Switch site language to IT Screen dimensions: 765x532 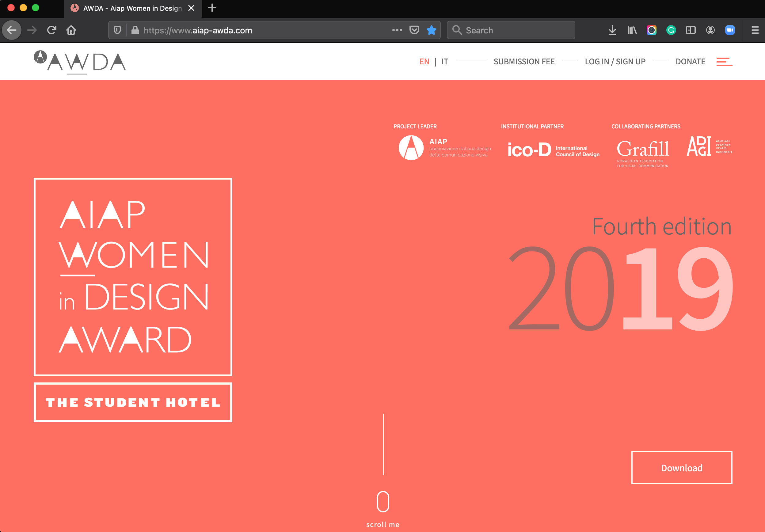tap(445, 62)
